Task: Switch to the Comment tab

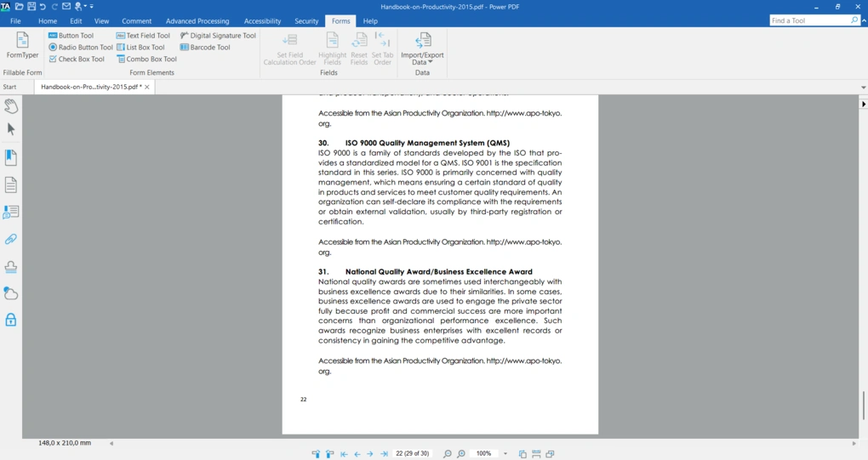Action: pos(137,21)
